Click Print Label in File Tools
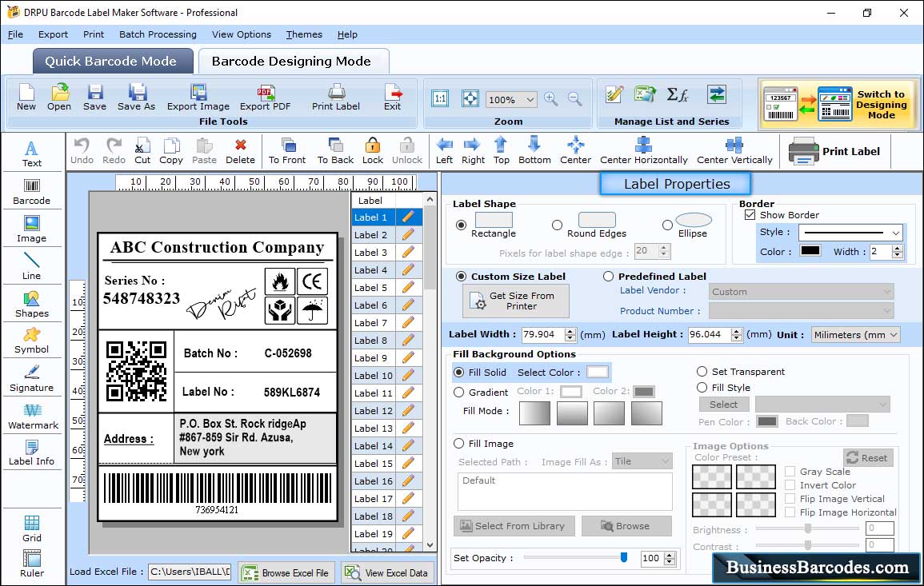924x586 pixels. click(336, 98)
